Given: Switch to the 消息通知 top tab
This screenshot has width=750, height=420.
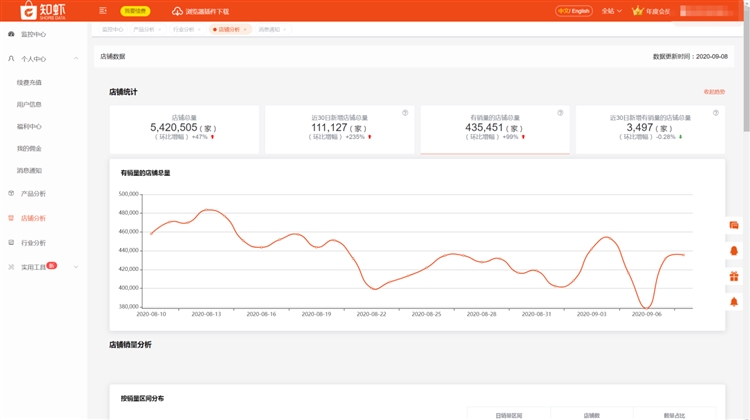Looking at the screenshot, I should 271,30.
